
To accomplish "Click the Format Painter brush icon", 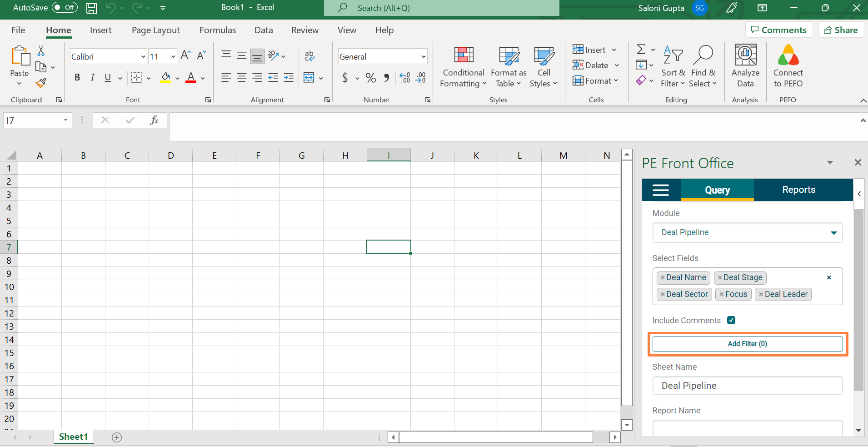I will 41,83.
